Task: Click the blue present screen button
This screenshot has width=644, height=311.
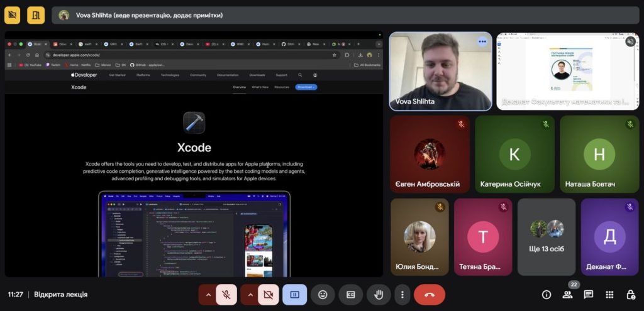Action: pos(294,295)
